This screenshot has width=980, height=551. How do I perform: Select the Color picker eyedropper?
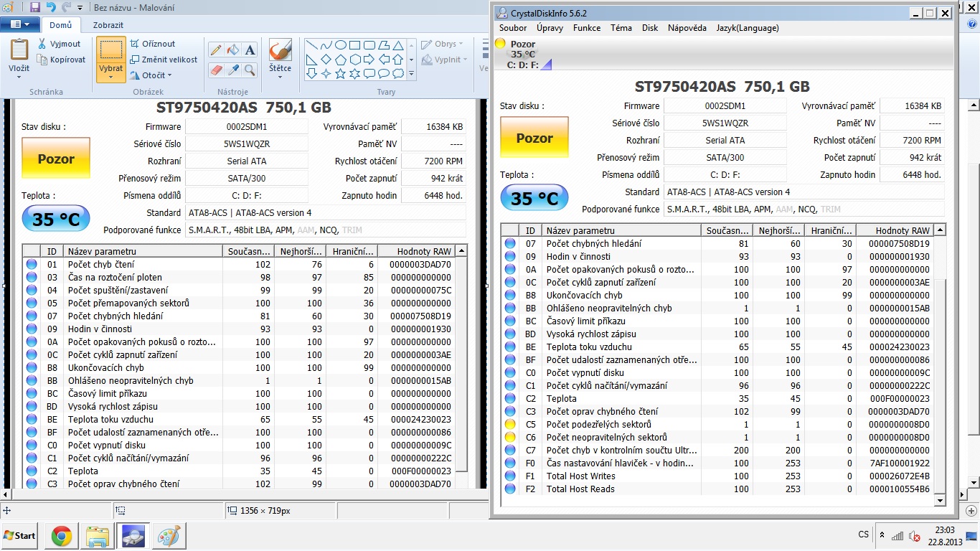click(x=232, y=70)
